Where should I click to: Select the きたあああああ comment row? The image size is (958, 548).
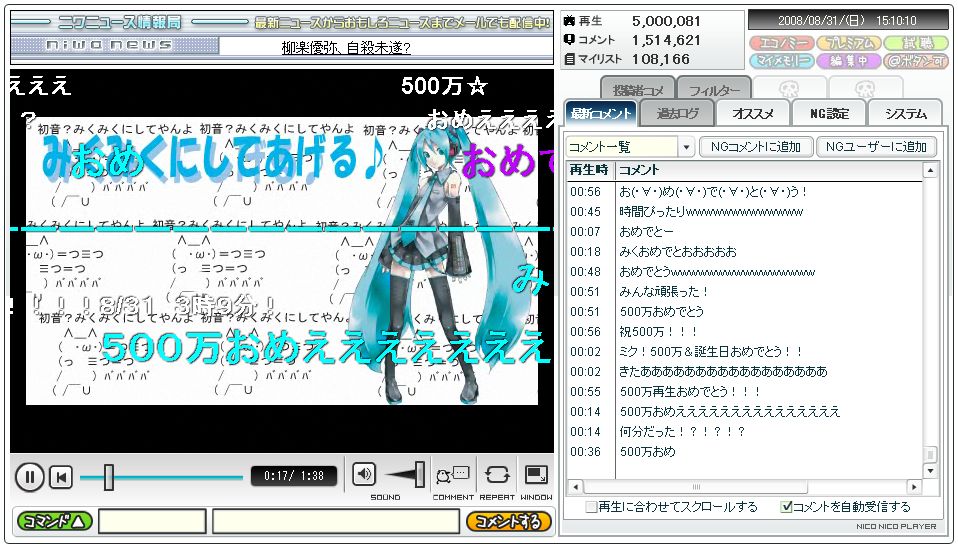(745, 372)
